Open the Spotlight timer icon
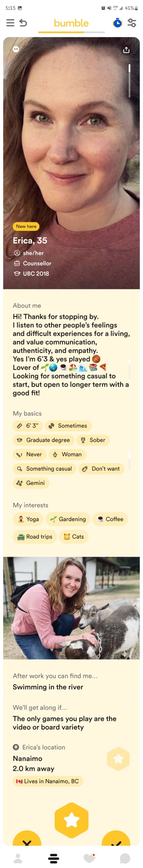Image resolution: width=143 pixels, height=868 pixels. pyautogui.click(x=117, y=23)
